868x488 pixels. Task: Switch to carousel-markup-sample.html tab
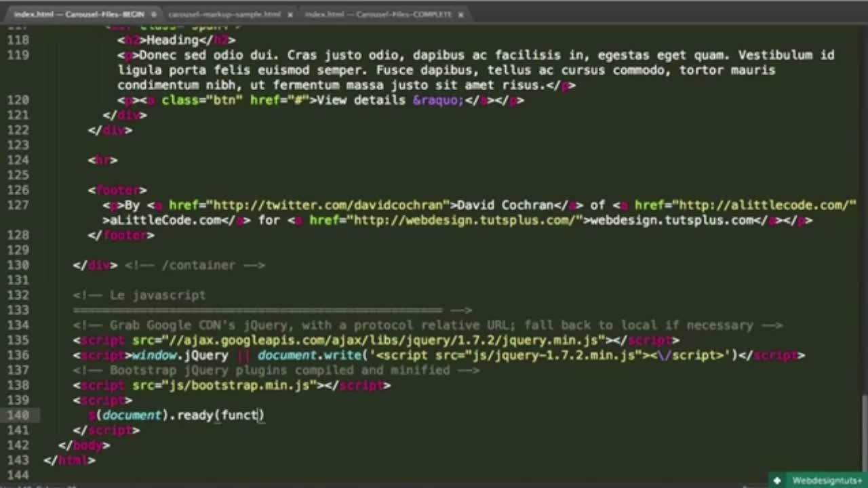click(224, 14)
